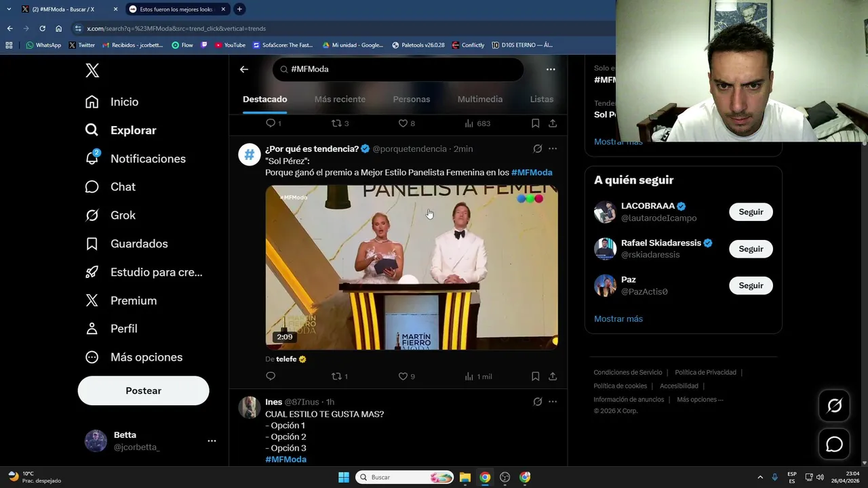Screen dimensions: 868x488
Task: Expand footer Más opciones menu
Action: 700,399
